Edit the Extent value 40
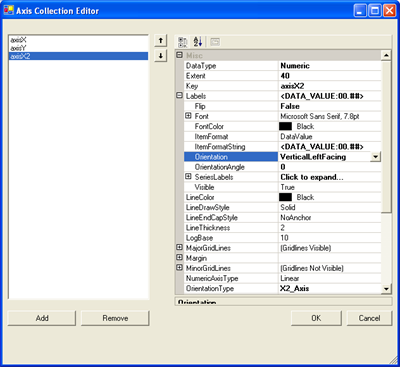The width and height of the screenshot is (400, 367). 330,76
